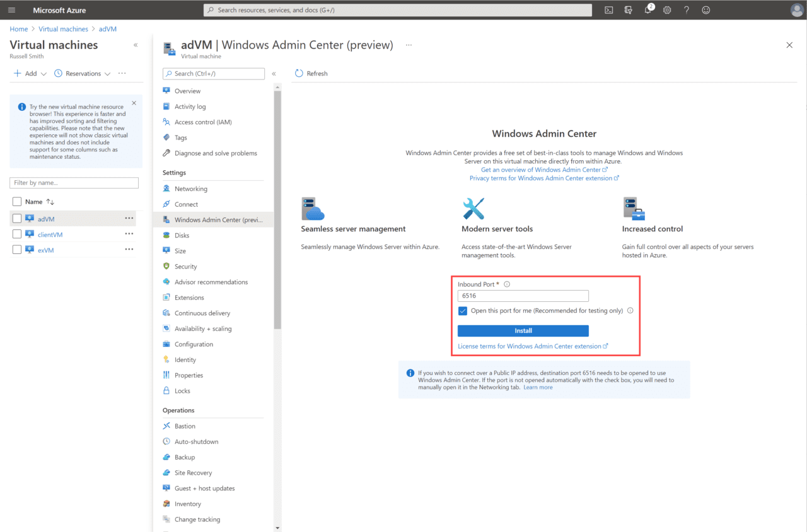Click info icon beside open port checkbox
807x532 pixels.
pos(630,311)
